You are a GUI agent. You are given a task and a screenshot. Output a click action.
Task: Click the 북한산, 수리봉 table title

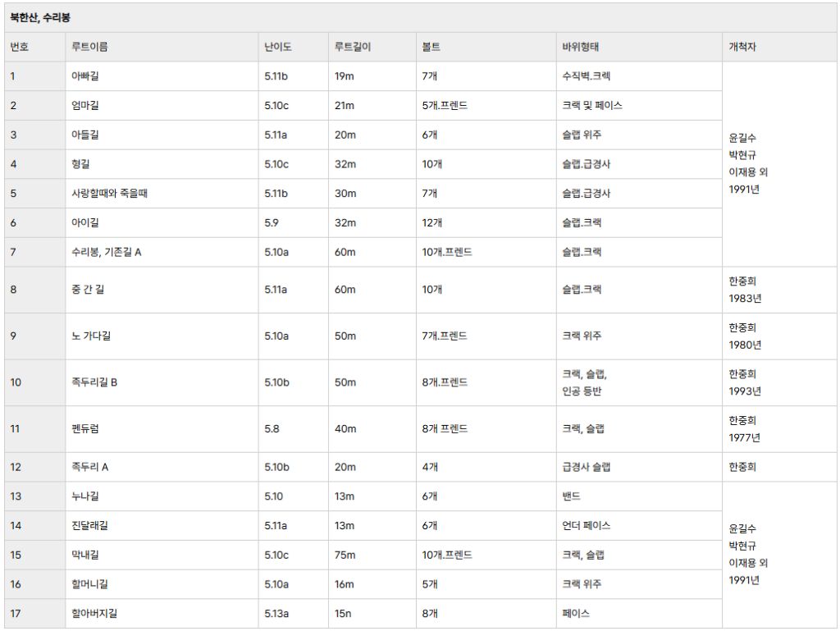39,17
